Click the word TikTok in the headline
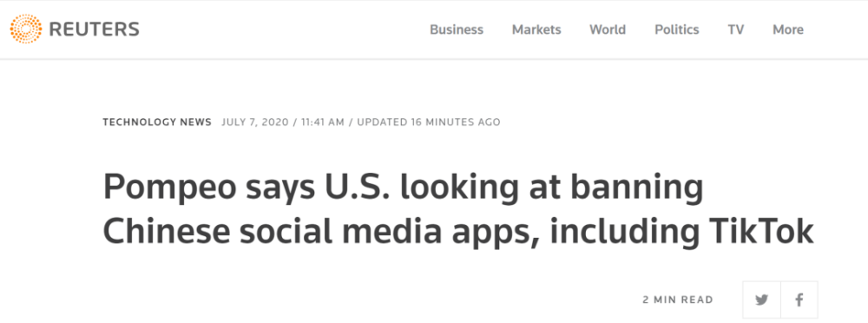868x323 pixels. pyautogui.click(x=757, y=233)
